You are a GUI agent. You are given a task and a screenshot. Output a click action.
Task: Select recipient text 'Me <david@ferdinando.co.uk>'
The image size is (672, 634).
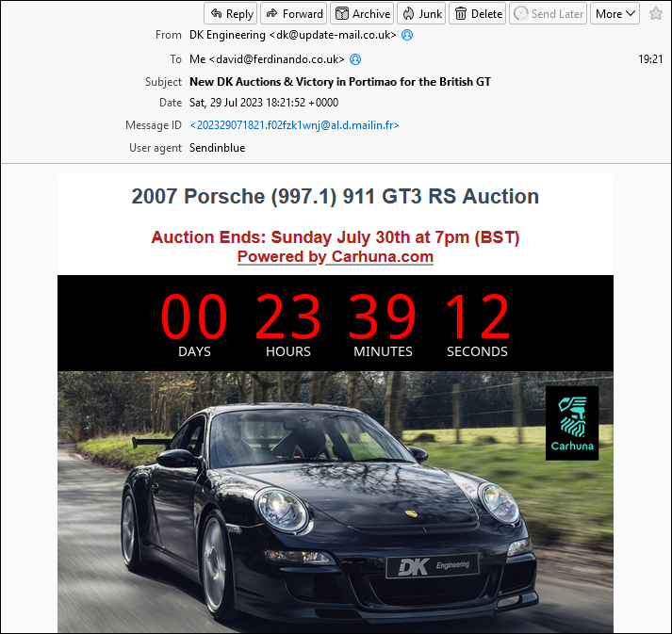pyautogui.click(x=267, y=59)
